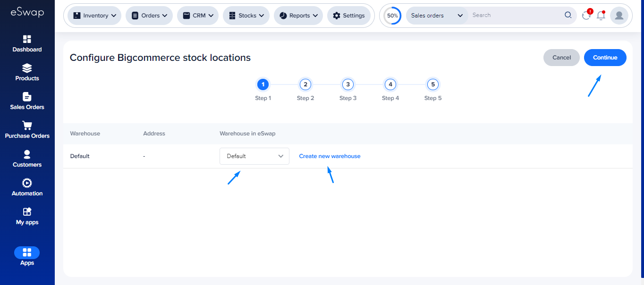Image resolution: width=644 pixels, height=285 pixels.
Task: Expand the Orders dropdown menu
Action: click(x=149, y=16)
